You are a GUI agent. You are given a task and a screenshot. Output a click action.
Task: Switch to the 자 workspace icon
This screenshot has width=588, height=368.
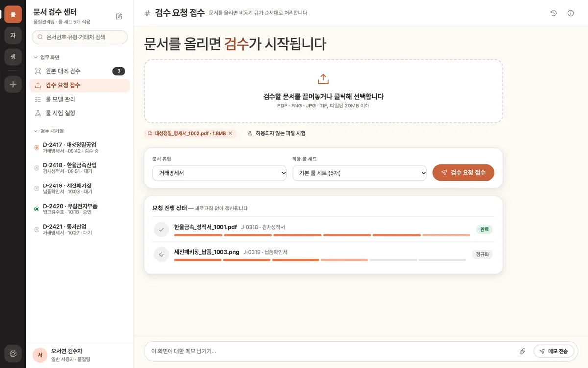click(13, 35)
